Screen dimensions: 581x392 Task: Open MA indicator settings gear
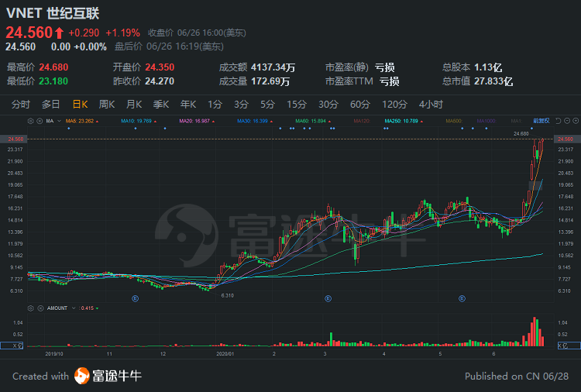(31, 121)
